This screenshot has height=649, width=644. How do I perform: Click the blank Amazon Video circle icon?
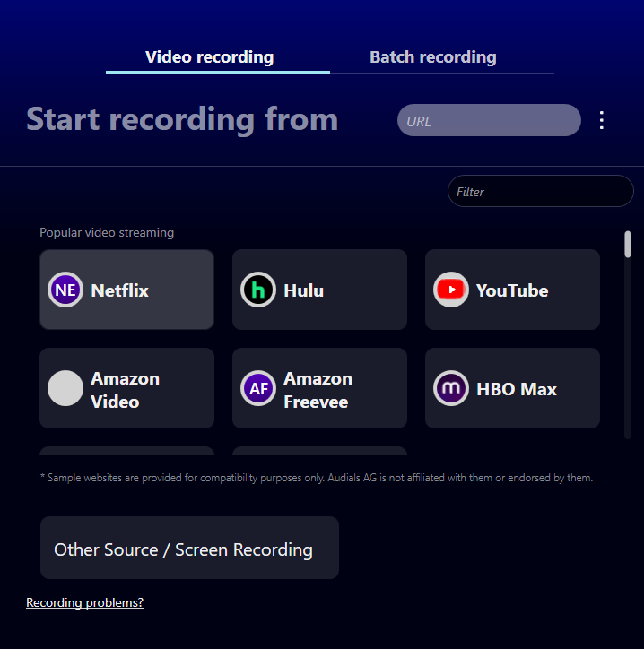click(x=65, y=388)
